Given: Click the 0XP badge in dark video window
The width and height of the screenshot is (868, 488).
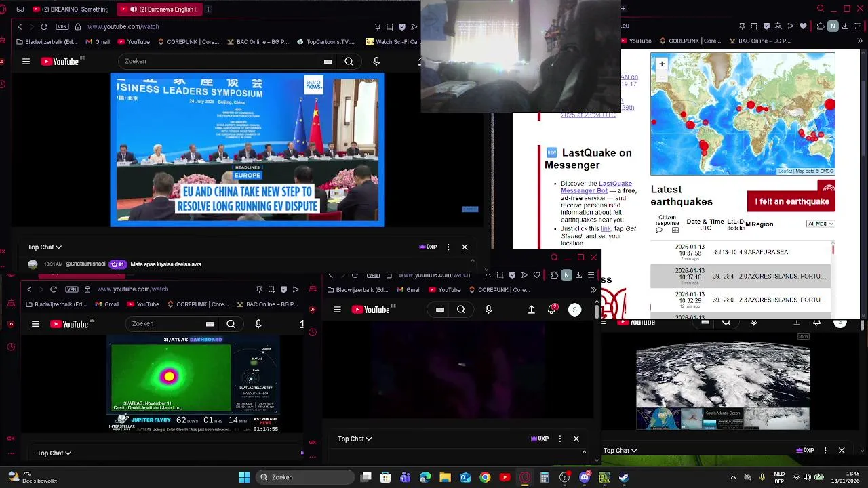Looking at the screenshot, I should click(540, 439).
